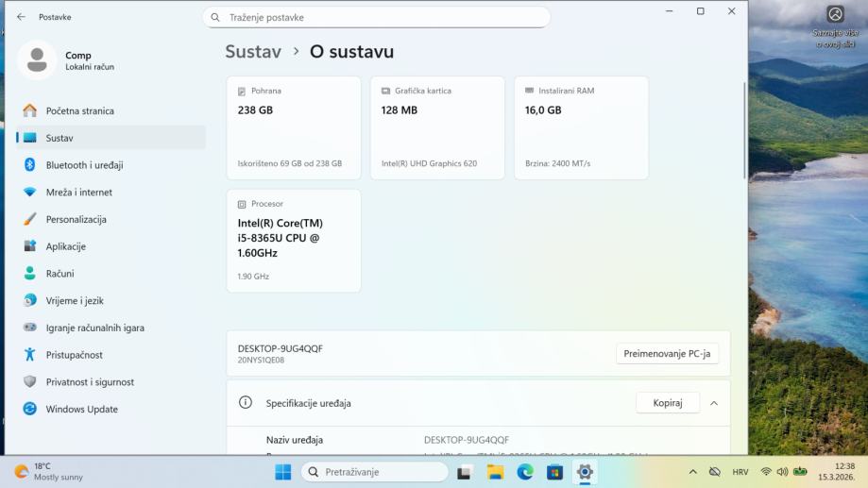Click the Privatnost i sigurnost shield icon
The height and width of the screenshot is (488, 868).
[30, 381]
